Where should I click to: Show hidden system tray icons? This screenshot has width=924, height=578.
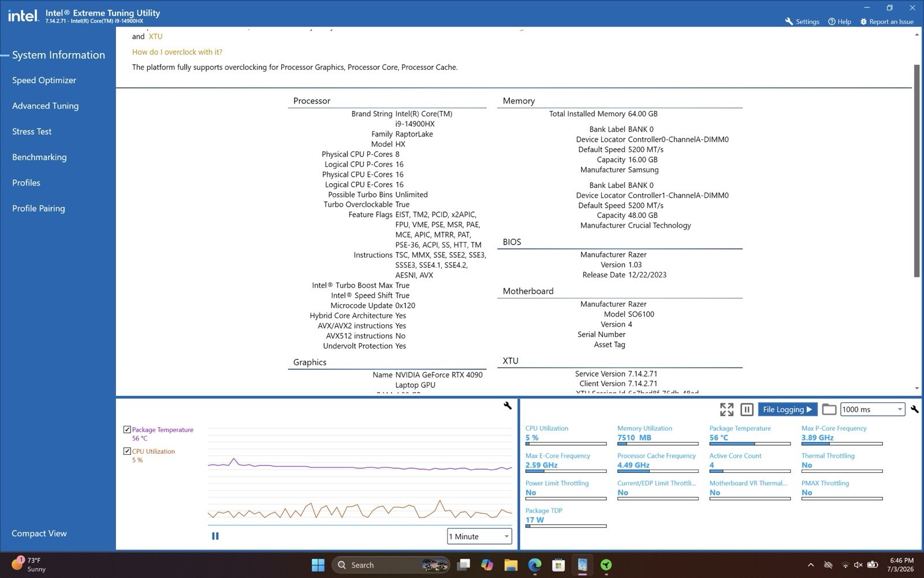811,565
